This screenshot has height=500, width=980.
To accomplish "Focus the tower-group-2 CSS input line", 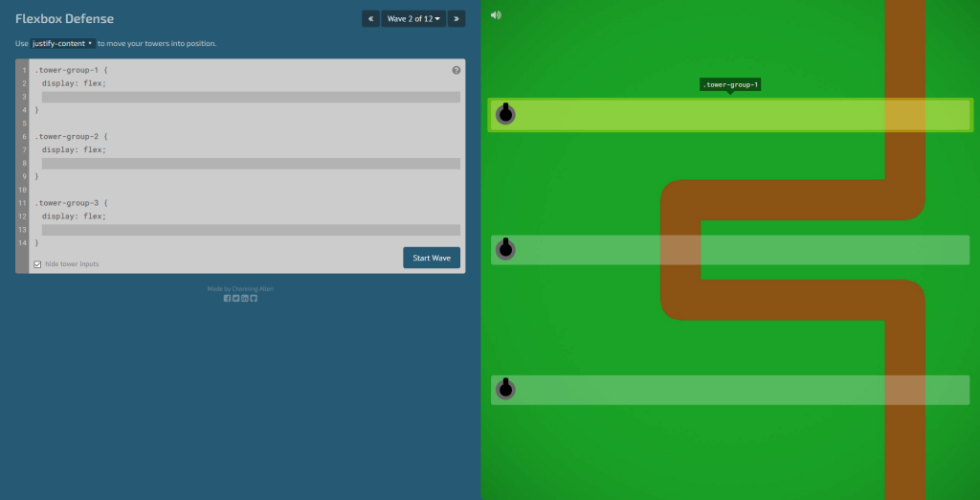I will pyautogui.click(x=251, y=164).
